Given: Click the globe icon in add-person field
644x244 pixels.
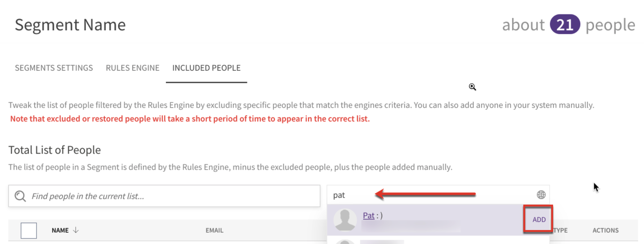Looking at the screenshot, I should click(541, 195).
